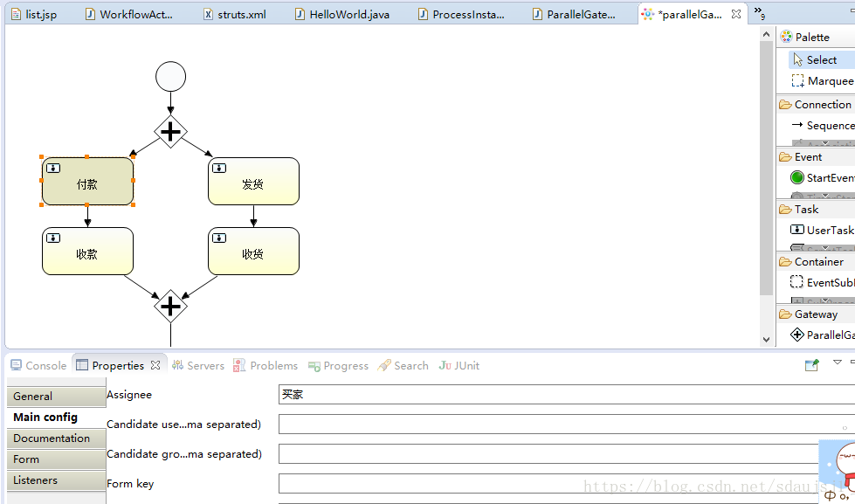Select the bottom parallel gateway diamond
Viewport: 855px width, 504px height.
(170, 306)
